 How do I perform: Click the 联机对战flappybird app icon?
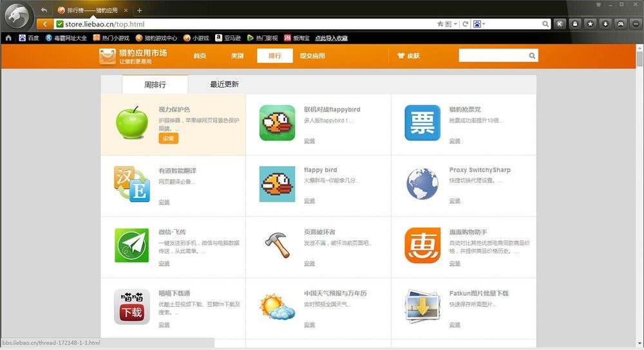(277, 123)
